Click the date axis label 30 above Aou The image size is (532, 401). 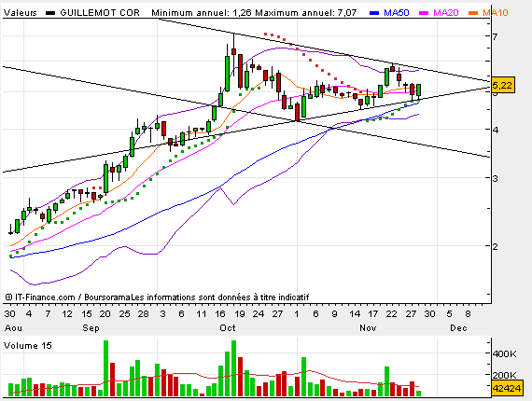[9, 314]
